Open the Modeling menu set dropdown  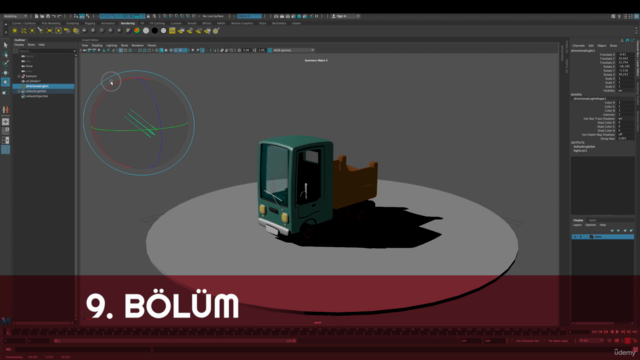pyautogui.click(x=16, y=16)
